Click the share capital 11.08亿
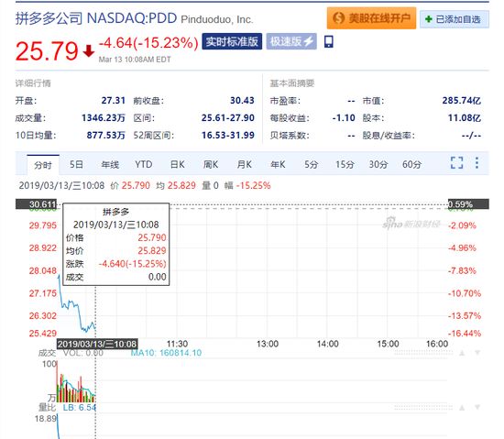The height and width of the screenshot is (439, 504). (465, 118)
